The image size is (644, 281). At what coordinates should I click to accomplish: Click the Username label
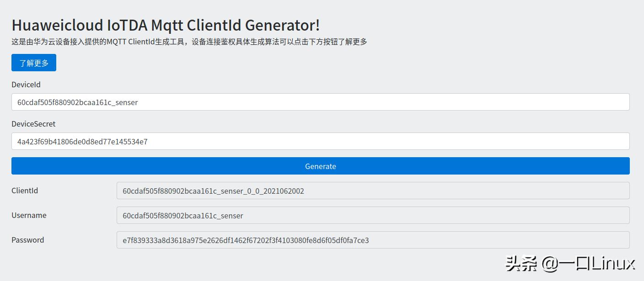pyautogui.click(x=29, y=215)
